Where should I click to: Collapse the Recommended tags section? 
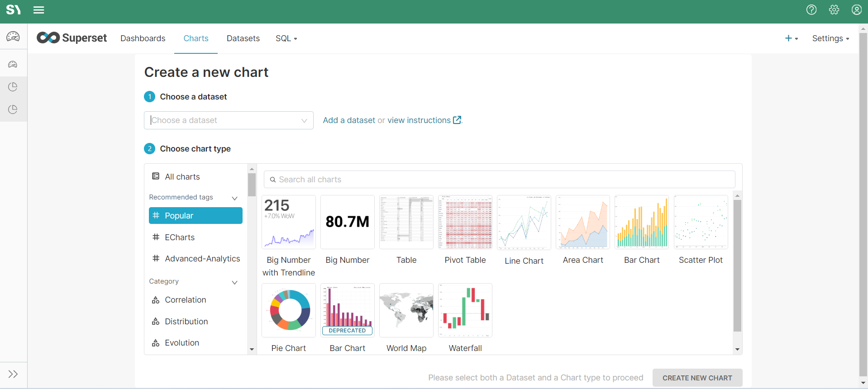pyautogui.click(x=234, y=198)
